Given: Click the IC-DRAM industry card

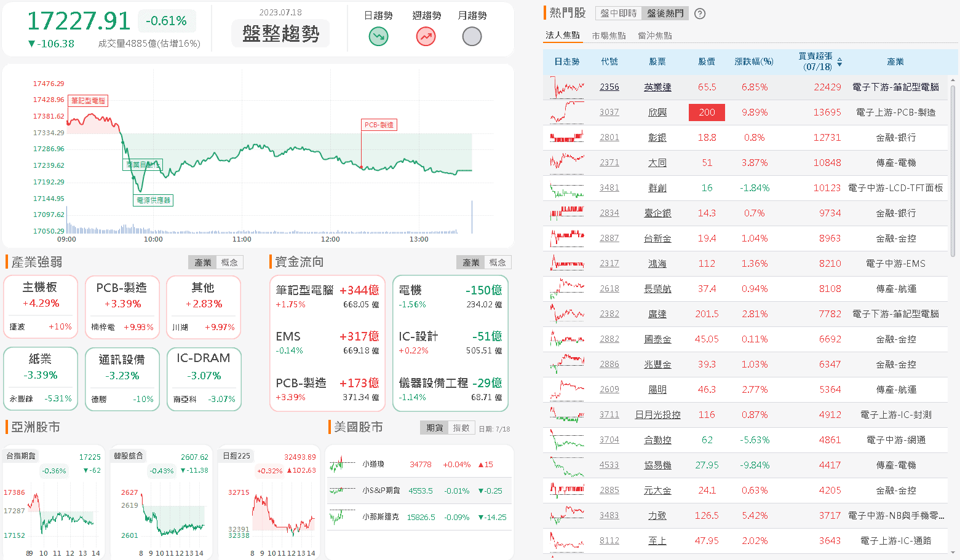Looking at the screenshot, I should [x=204, y=379].
